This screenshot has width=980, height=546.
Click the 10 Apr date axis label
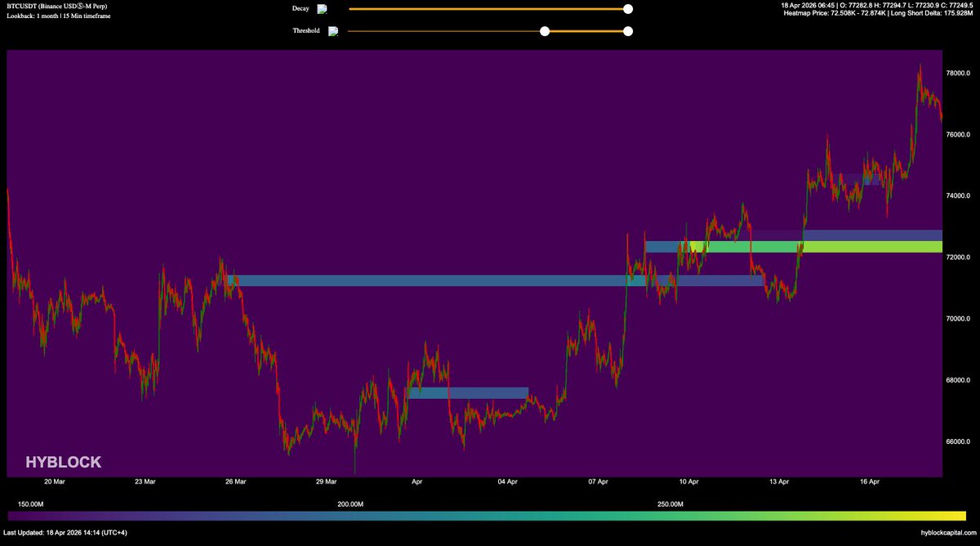[x=688, y=482]
